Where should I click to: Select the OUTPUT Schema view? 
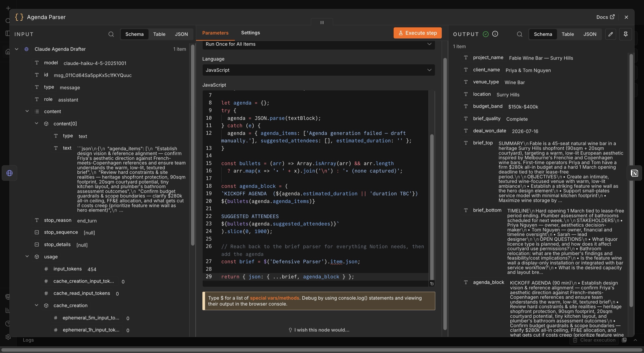pos(543,34)
